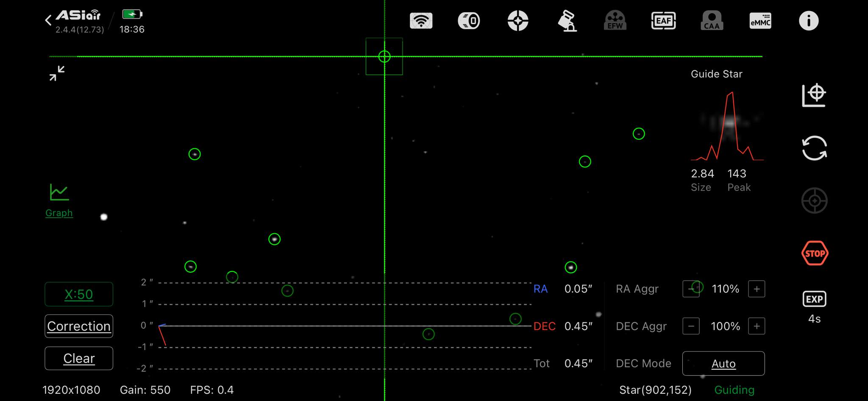Increase RA aggressiveness with plus button
The width and height of the screenshot is (868, 401).
(x=757, y=289)
